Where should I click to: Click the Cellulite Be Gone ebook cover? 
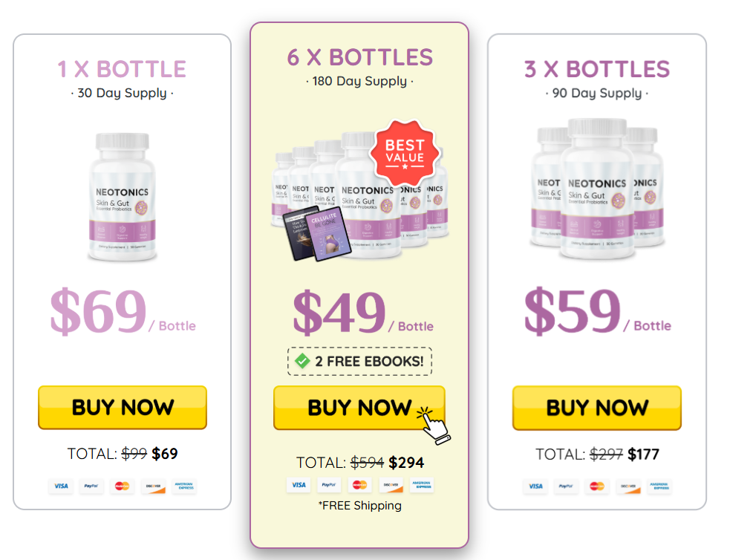(x=329, y=234)
